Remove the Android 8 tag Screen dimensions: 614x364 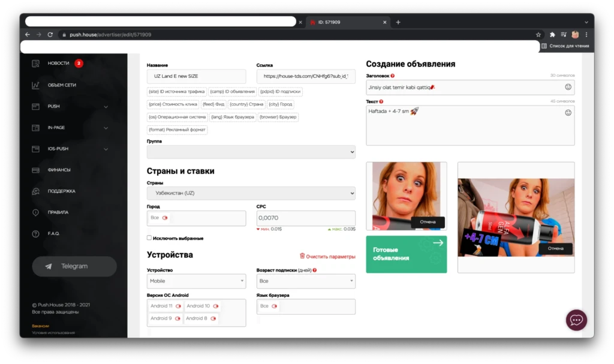click(x=213, y=318)
